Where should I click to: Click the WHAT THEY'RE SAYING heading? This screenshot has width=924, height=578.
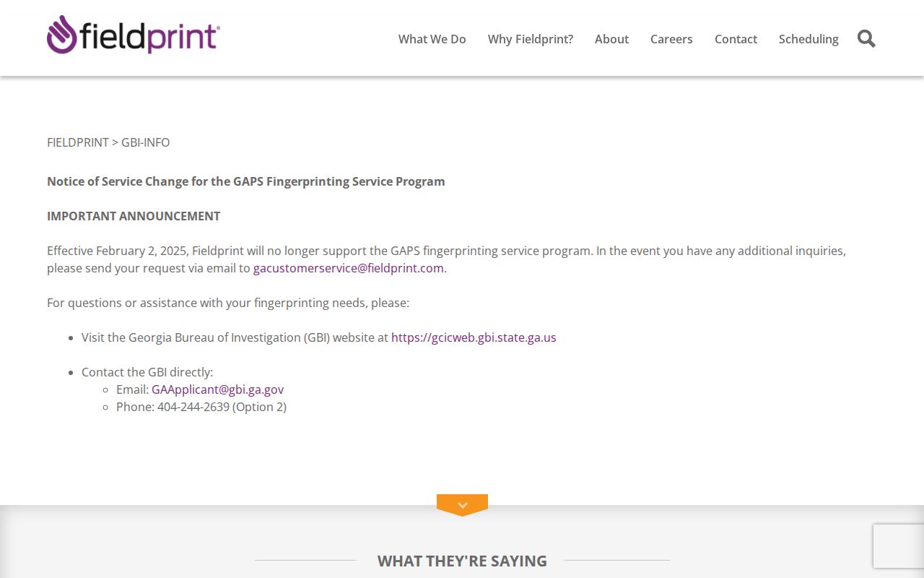pyautogui.click(x=462, y=561)
